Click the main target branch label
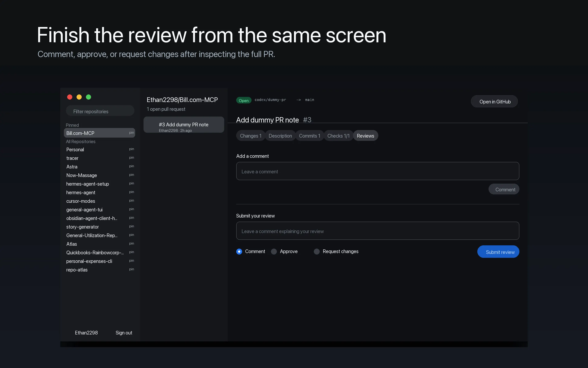This screenshot has width=588, height=368. pyautogui.click(x=310, y=100)
